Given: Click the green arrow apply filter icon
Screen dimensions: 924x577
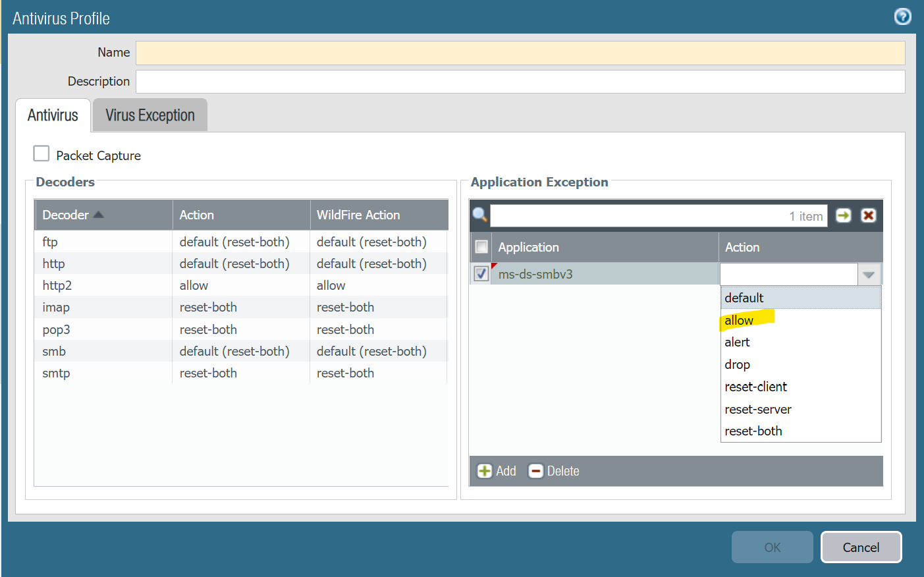Looking at the screenshot, I should pyautogui.click(x=843, y=215).
